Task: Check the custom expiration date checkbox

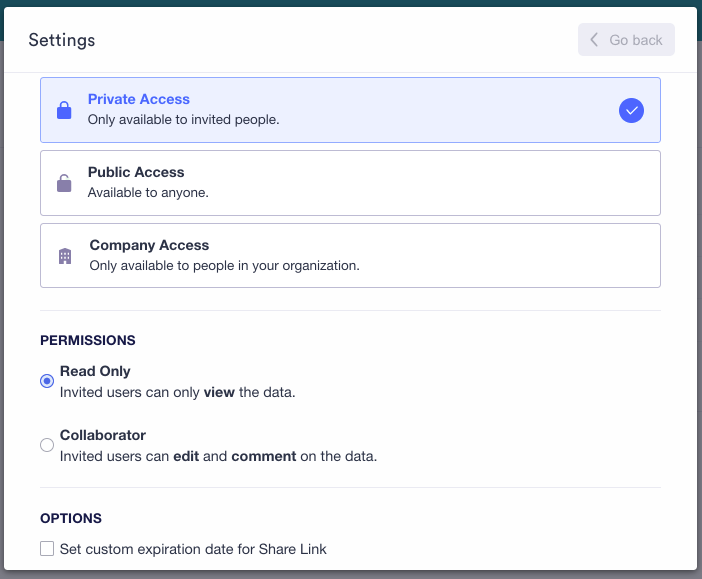Action: tap(47, 549)
